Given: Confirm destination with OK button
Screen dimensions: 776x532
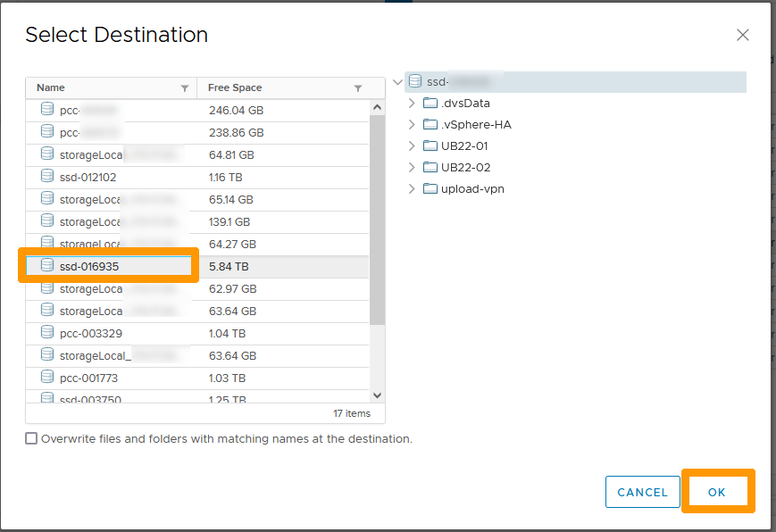Looking at the screenshot, I should pyautogui.click(x=718, y=491).
